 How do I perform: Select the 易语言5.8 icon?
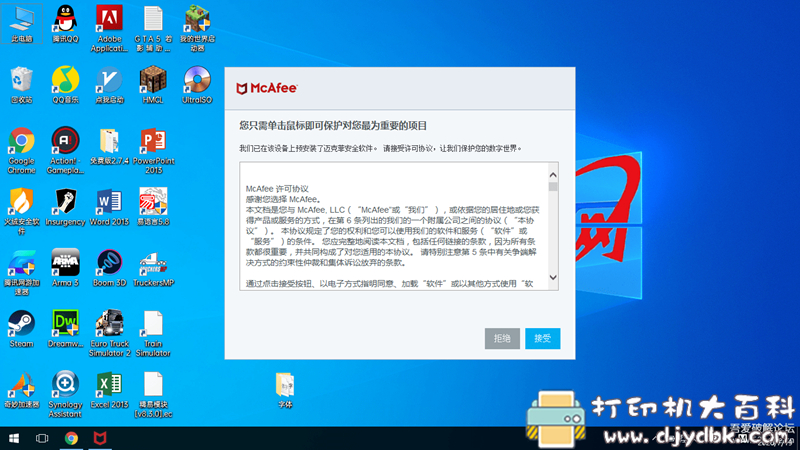[x=153, y=207]
